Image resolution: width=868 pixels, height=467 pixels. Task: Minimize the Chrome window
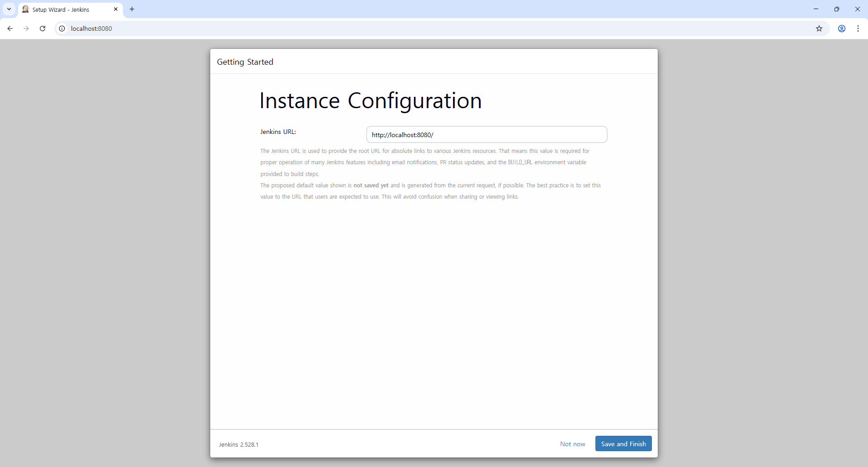coord(816,9)
